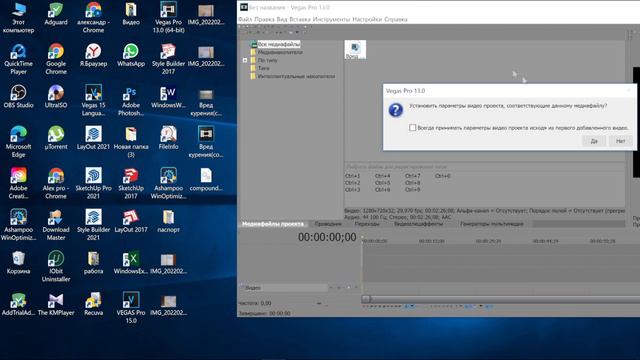Open the Настройки menu in Vegas Pro
This screenshot has width=640, height=360.
click(x=367, y=19)
